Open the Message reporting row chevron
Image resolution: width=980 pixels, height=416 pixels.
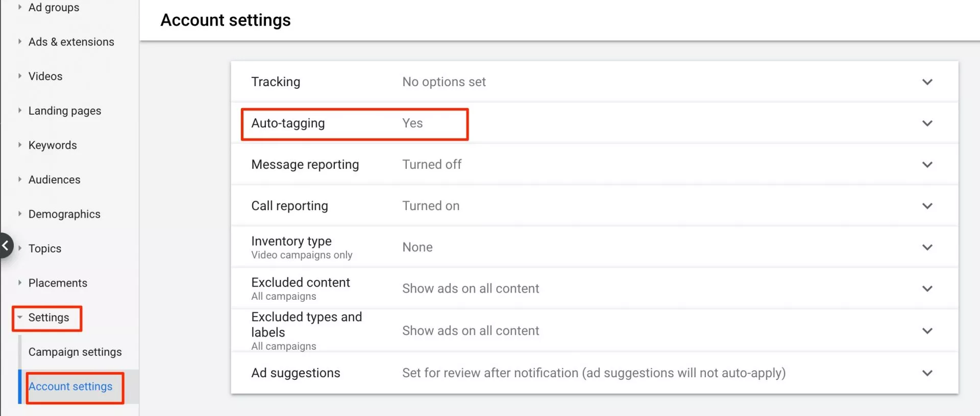(x=927, y=165)
